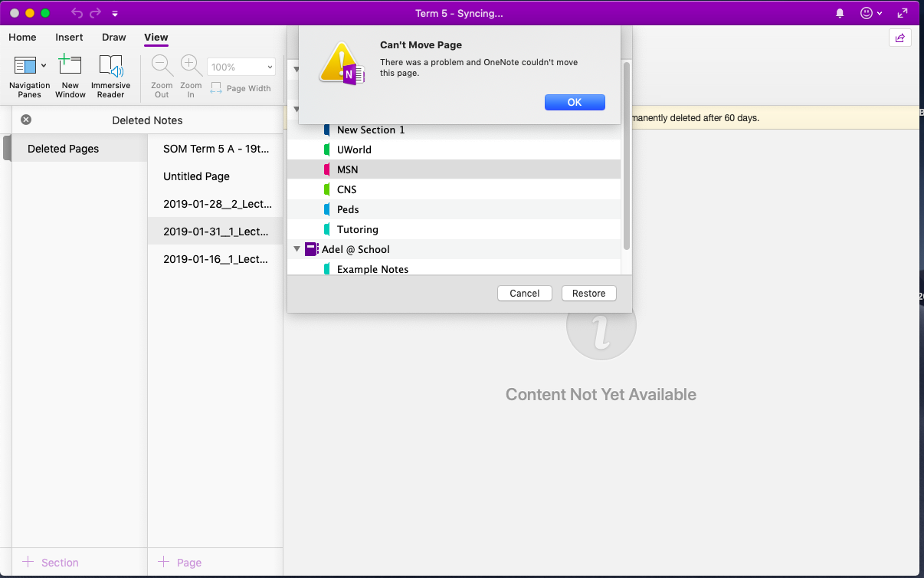Open the Navigation Panes menu
Image resolution: width=924 pixels, height=578 pixels.
[x=29, y=77]
